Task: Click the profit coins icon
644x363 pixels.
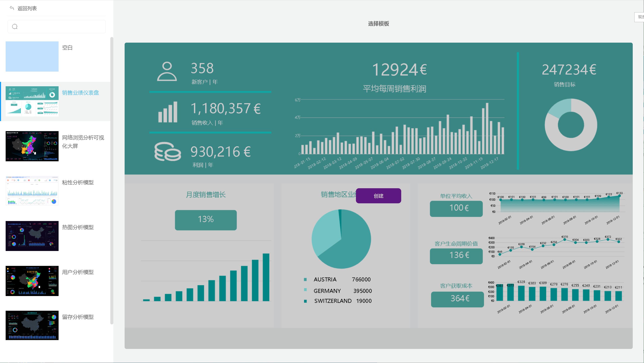Action: pos(167,151)
